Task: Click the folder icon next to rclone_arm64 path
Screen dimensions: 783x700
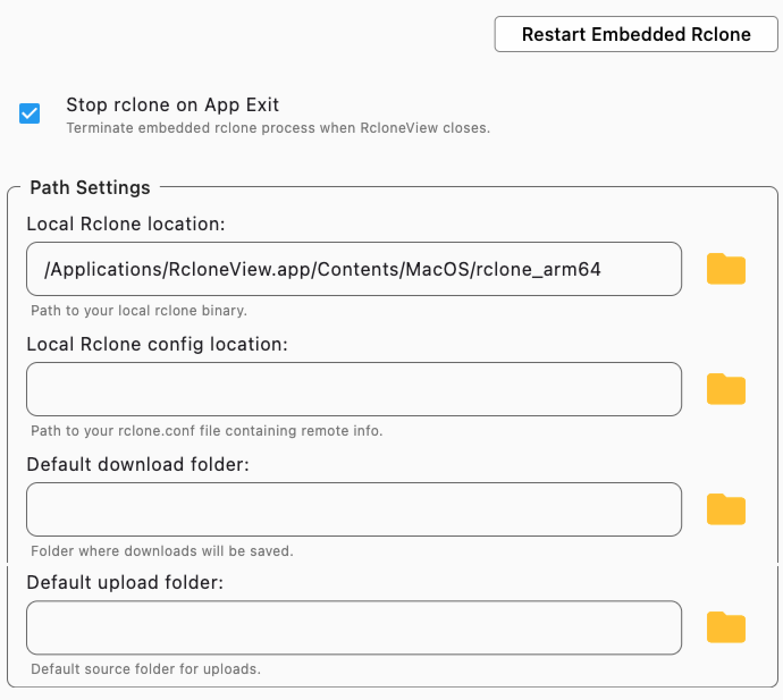Action: click(x=726, y=269)
